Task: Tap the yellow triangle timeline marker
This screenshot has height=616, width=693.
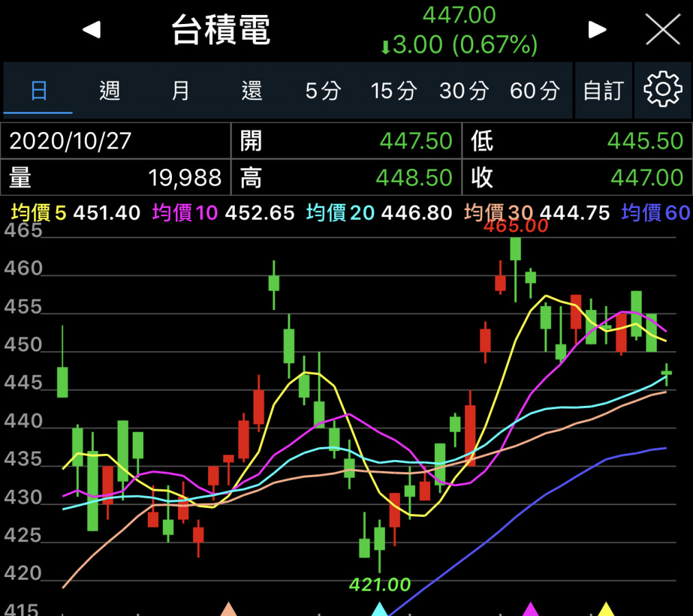Action: pyautogui.click(x=606, y=608)
